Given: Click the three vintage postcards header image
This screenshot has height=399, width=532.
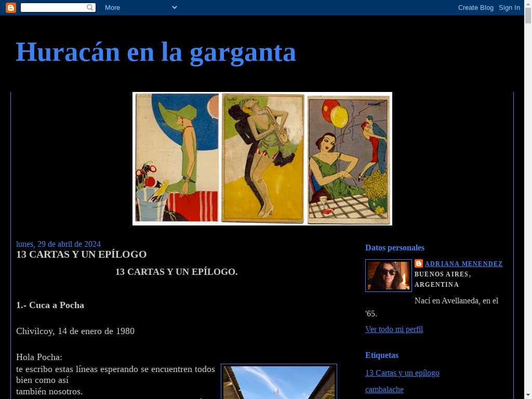Looking at the screenshot, I should pos(262,158).
